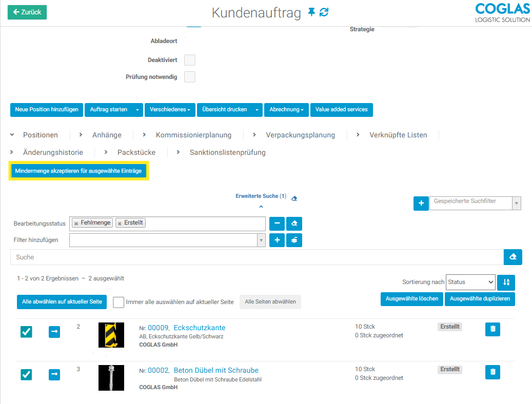The height and width of the screenshot is (404, 532).
Task: Open the Beton Dübel mit Schraube link
Action: tap(216, 370)
